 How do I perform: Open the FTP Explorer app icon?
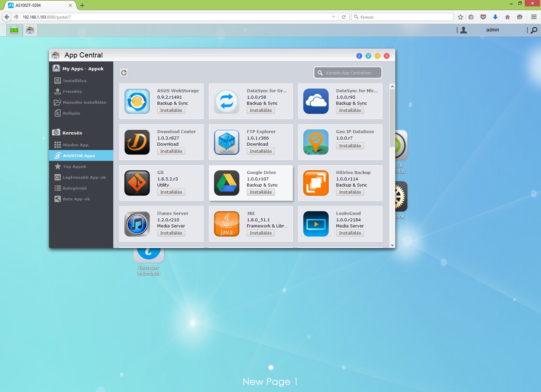[227, 142]
